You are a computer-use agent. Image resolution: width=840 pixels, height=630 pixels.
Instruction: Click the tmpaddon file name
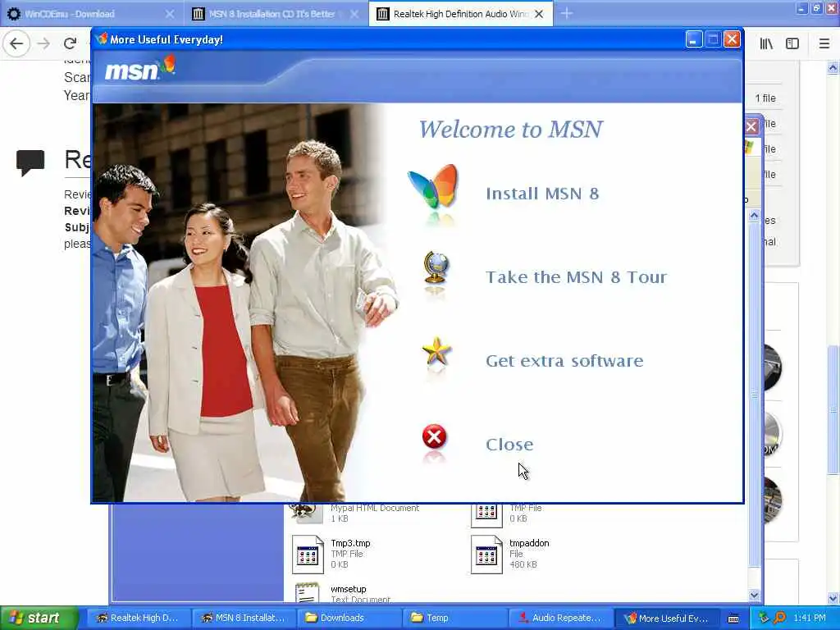529,543
